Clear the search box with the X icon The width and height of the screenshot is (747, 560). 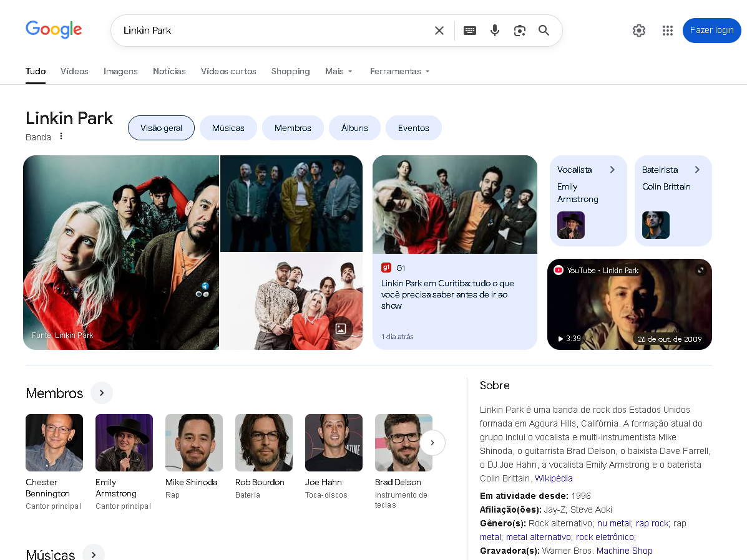[x=439, y=31]
